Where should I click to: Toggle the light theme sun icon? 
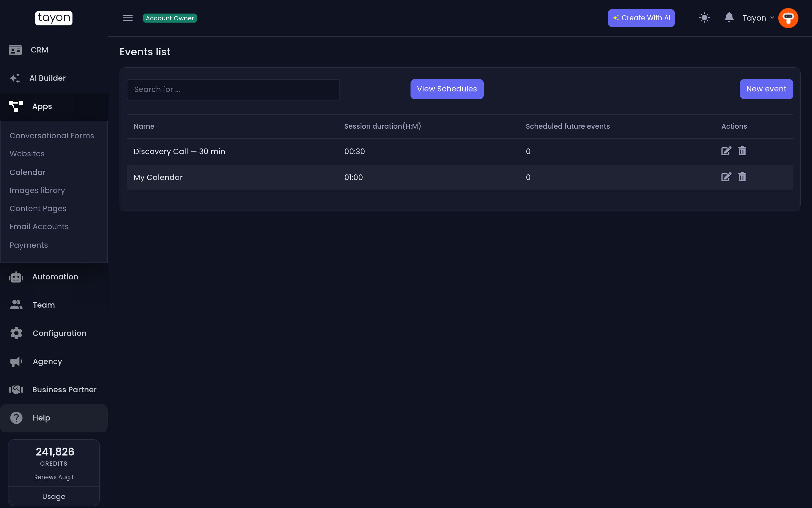[x=704, y=18]
